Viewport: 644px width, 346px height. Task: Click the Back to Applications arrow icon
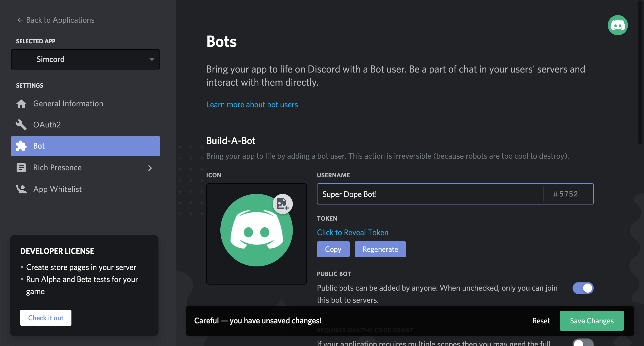coord(20,20)
